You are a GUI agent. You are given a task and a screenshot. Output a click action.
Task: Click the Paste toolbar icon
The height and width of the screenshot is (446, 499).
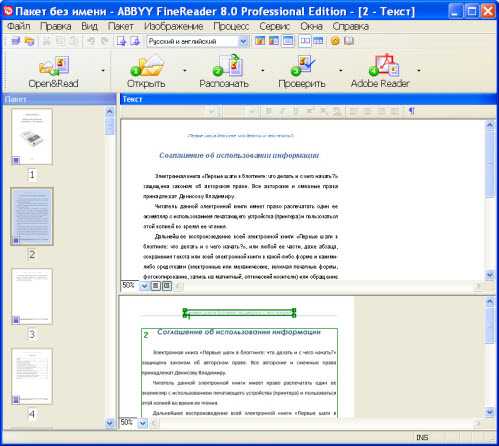pos(73,41)
